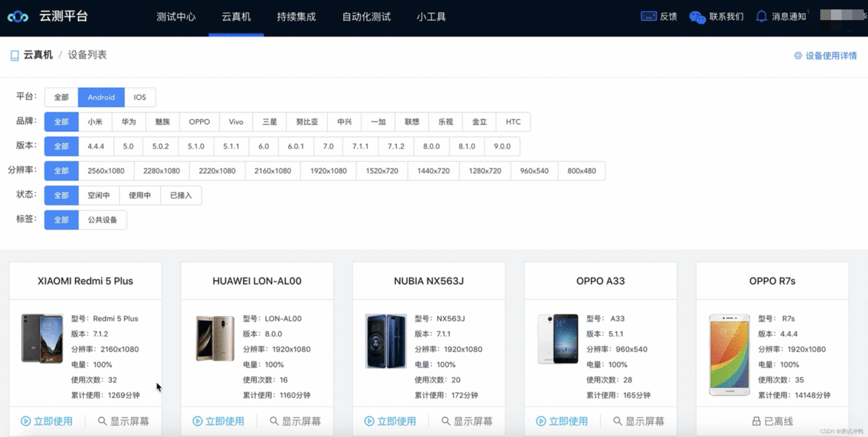
Task: Click play icon on OPPO A33 card
Action: click(541, 421)
